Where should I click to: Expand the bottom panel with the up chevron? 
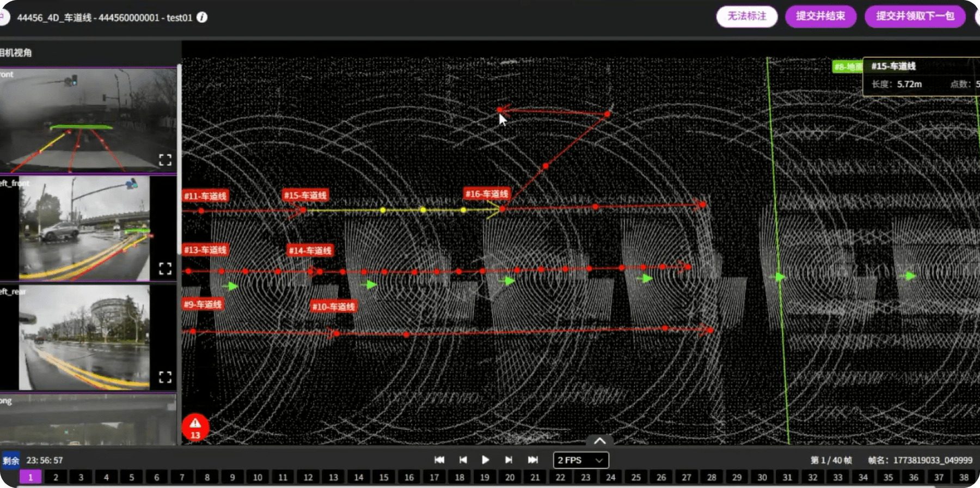(x=599, y=440)
